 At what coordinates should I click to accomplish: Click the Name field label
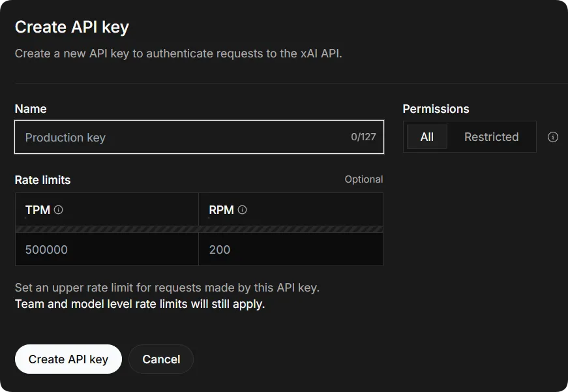[x=31, y=109]
